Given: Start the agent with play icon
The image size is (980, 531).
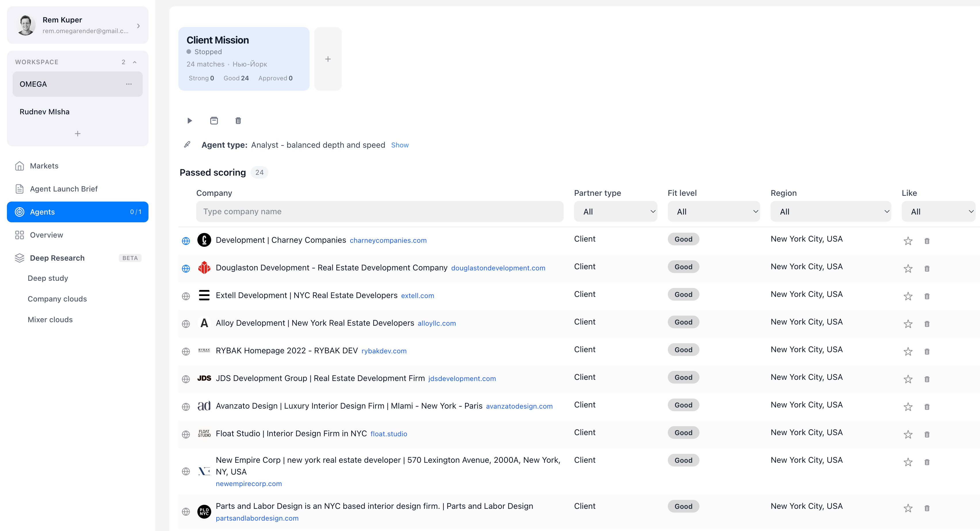Looking at the screenshot, I should point(189,121).
